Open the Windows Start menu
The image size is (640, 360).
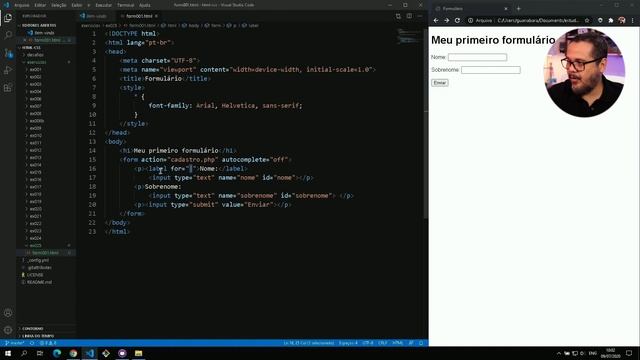(8, 353)
